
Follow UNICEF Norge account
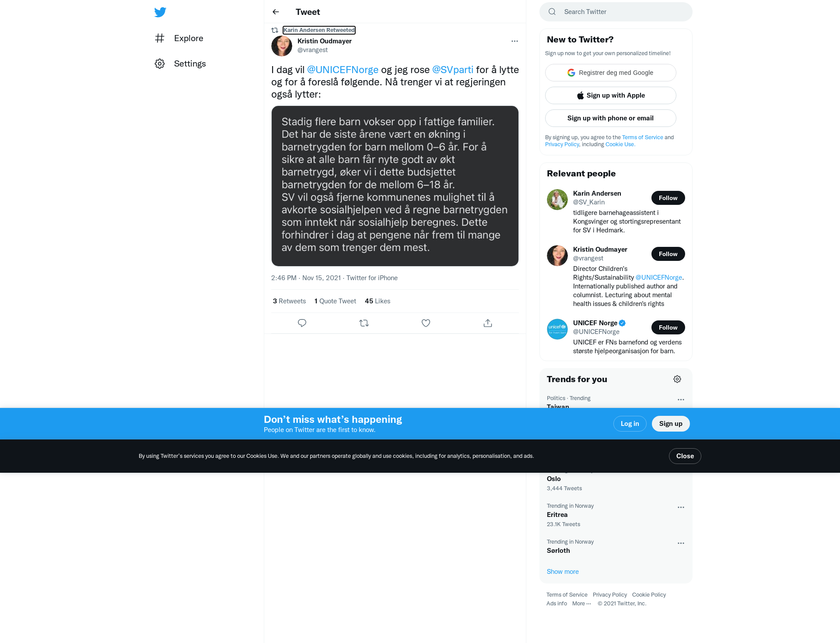coord(668,327)
